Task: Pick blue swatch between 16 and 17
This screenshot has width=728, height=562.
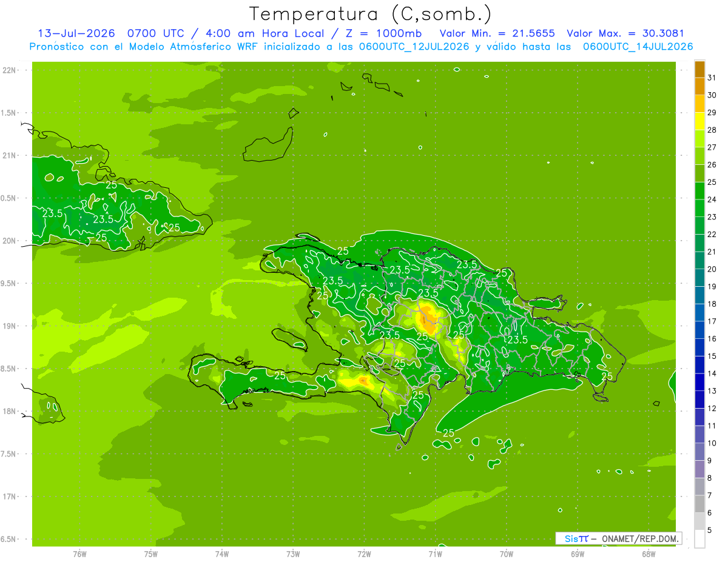Action: click(699, 330)
